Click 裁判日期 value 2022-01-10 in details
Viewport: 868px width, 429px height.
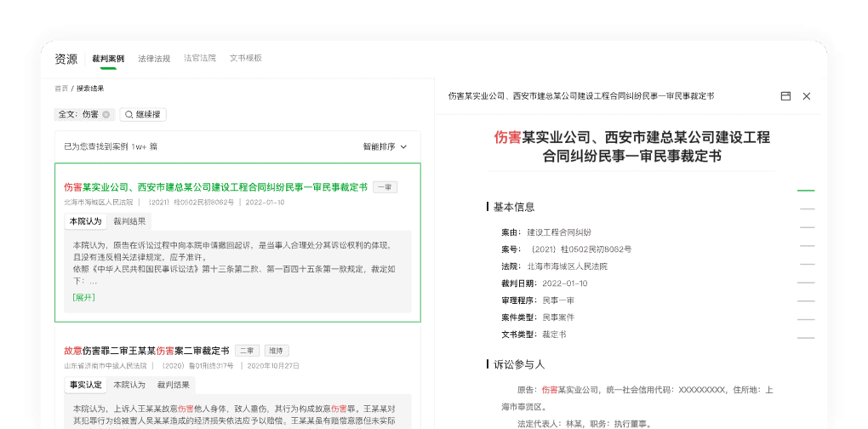[x=565, y=284]
